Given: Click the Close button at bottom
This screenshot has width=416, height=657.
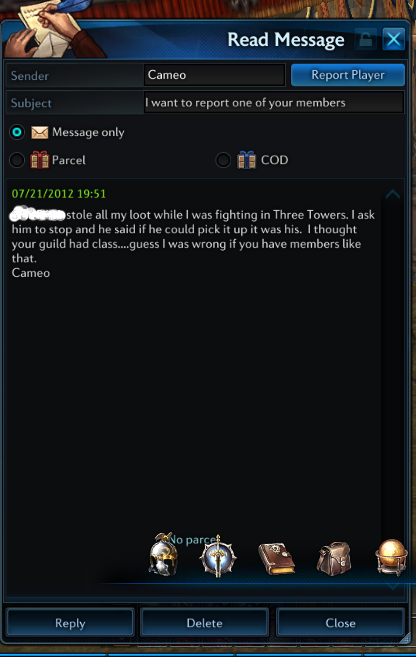Looking at the screenshot, I should tap(340, 623).
